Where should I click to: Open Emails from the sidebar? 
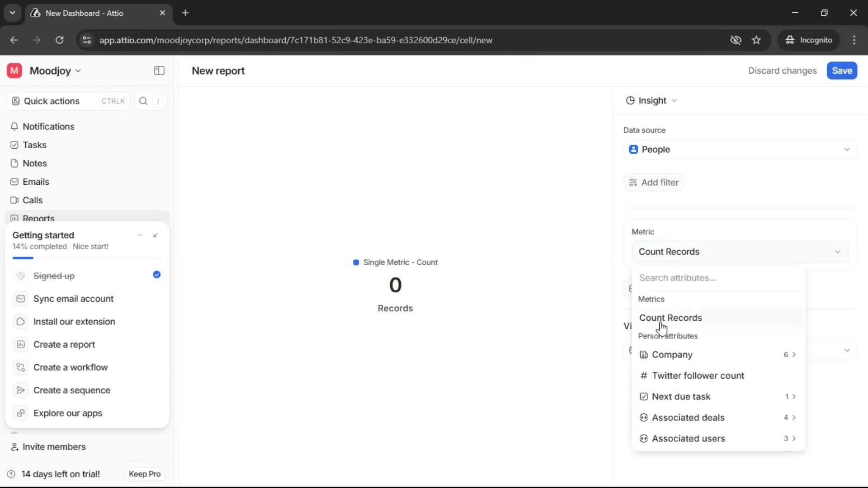[x=36, y=182]
